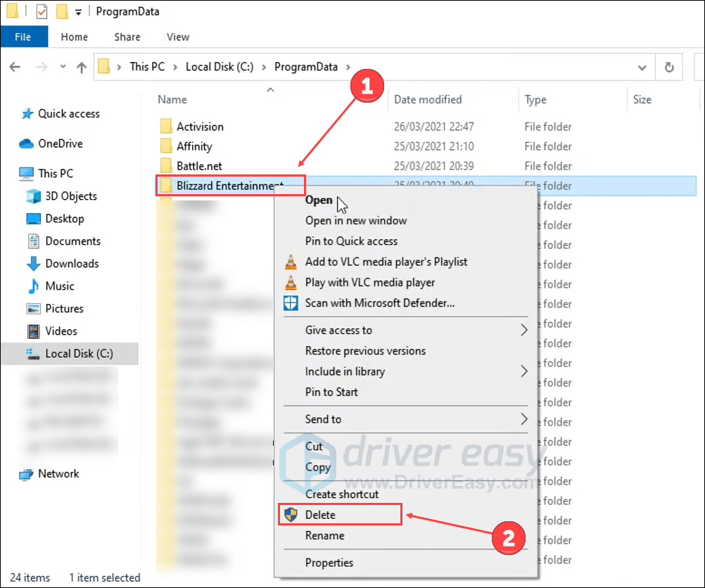
Task: Click the Forward navigation arrow
Action: click(x=42, y=67)
